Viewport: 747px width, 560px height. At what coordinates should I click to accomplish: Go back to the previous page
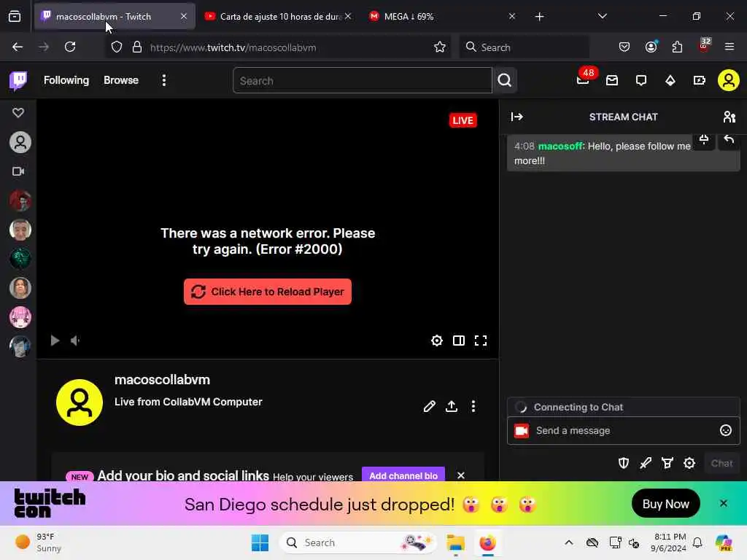point(18,47)
